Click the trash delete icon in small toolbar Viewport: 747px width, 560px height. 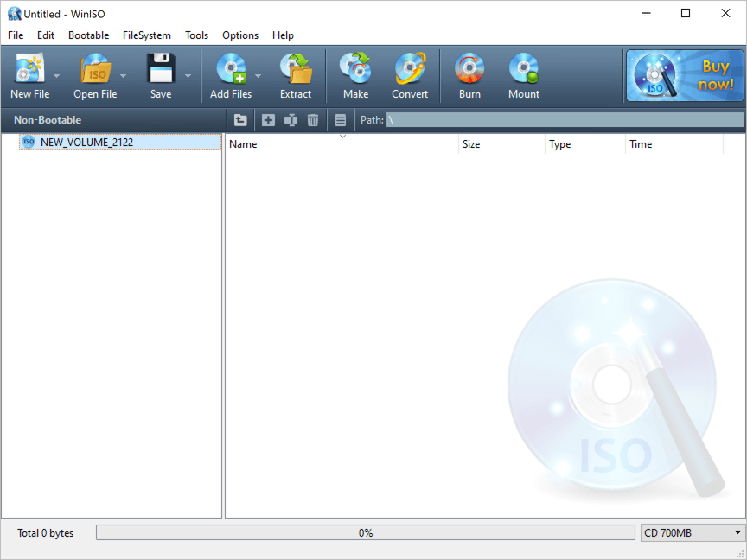point(313,120)
